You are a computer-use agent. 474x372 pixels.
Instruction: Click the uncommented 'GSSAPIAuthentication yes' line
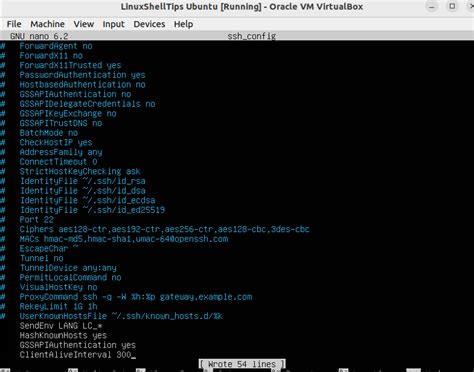tap(77, 346)
